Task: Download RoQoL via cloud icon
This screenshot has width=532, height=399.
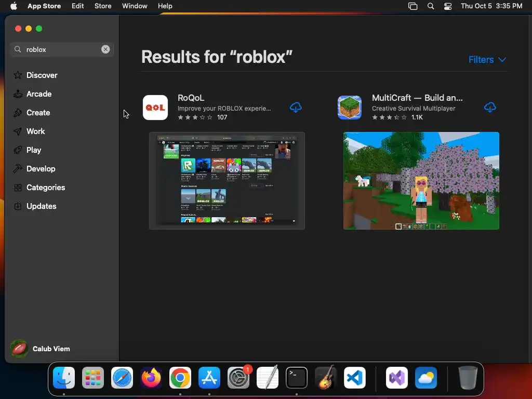Action: (x=296, y=108)
